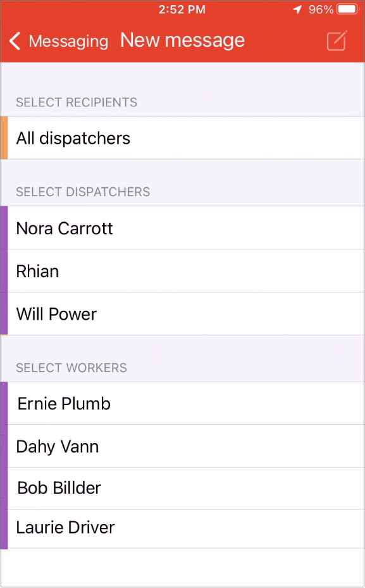
Task: Tap the compose new message icon
Action: pyautogui.click(x=337, y=40)
